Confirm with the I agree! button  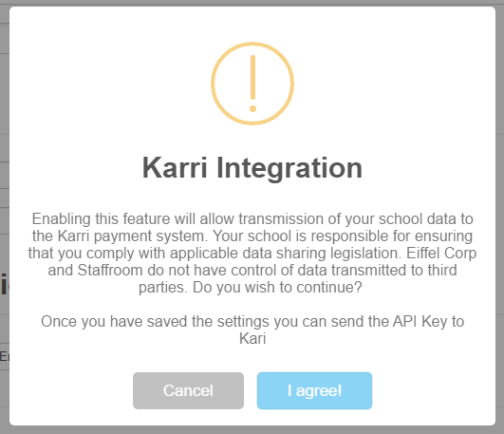(314, 390)
